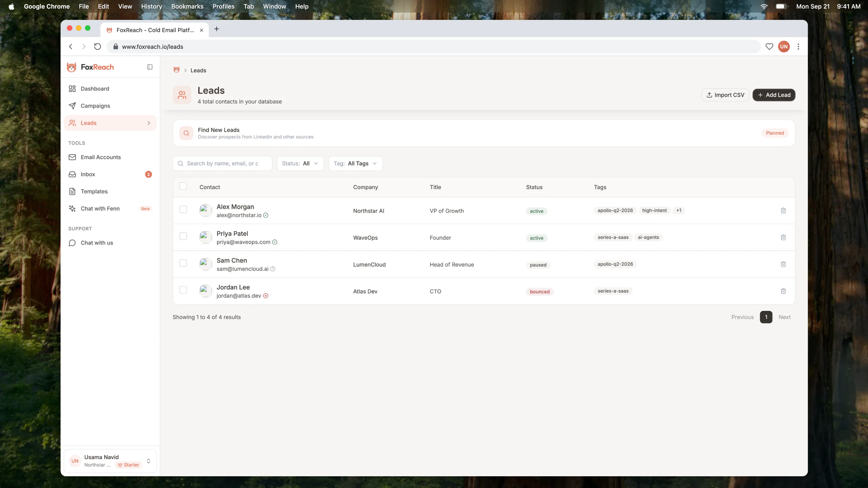Click the Planned badge
The image size is (868, 488).
(775, 133)
